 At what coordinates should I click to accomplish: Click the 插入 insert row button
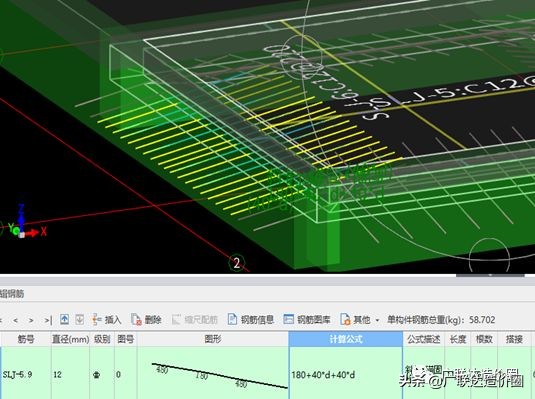tap(106, 319)
